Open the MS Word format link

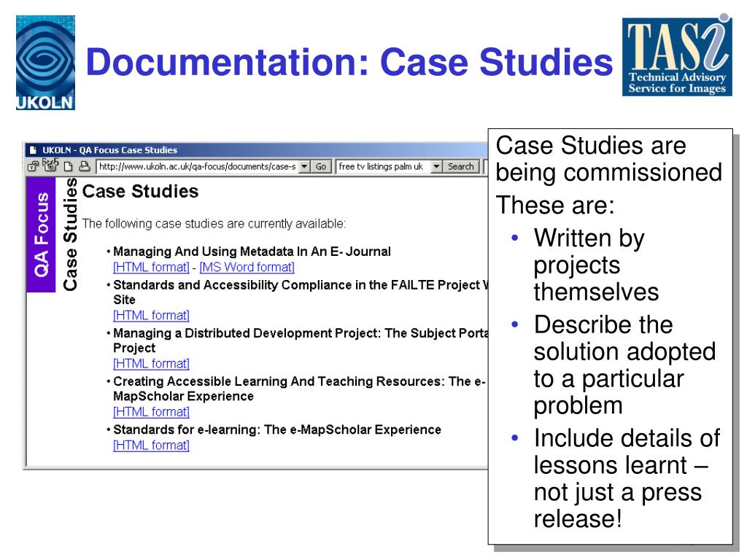coord(247,267)
